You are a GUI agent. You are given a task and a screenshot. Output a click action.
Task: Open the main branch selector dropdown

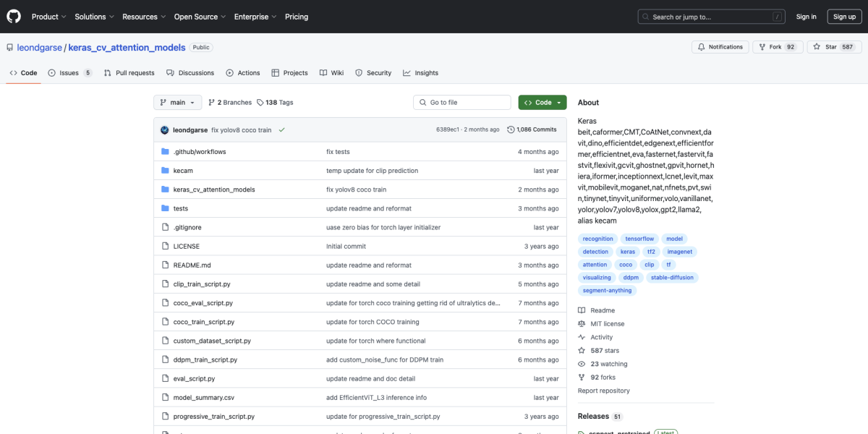tap(177, 103)
